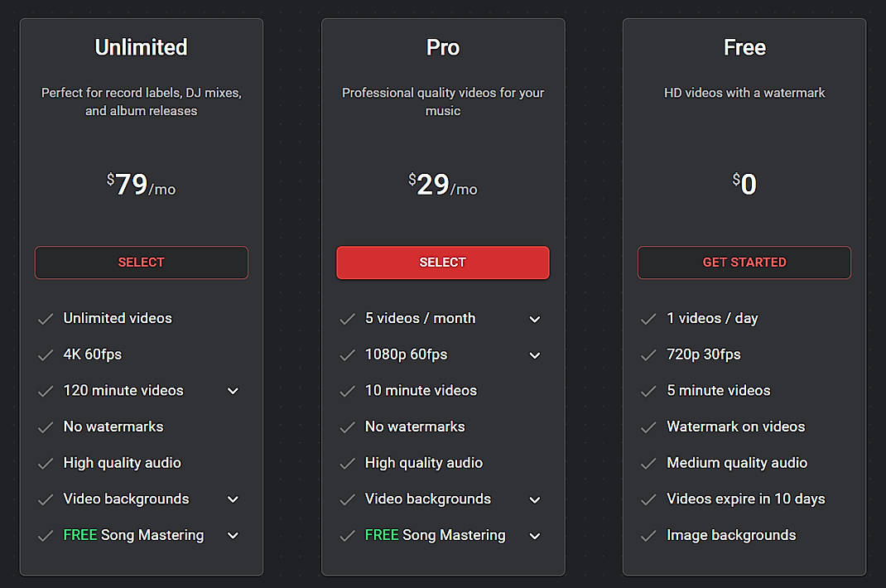
Task: Expand '120 minute videos' in Unlimited plan
Action: coord(233,391)
